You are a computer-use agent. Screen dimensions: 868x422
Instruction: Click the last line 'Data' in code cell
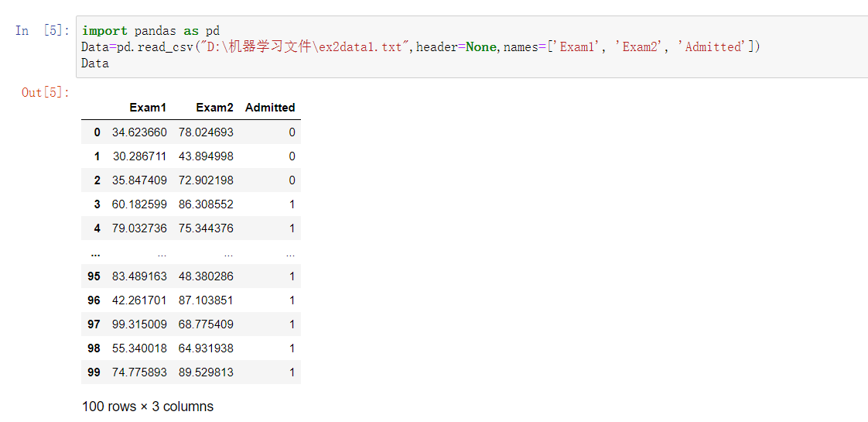[95, 63]
